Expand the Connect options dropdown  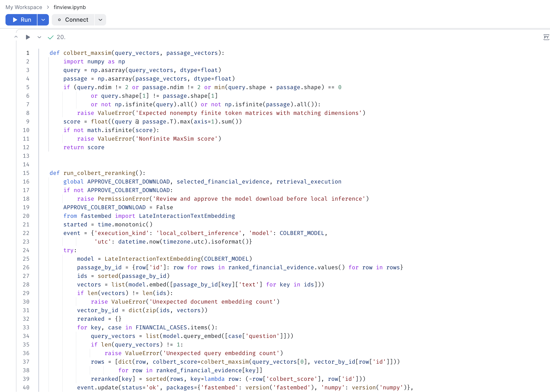point(100,20)
